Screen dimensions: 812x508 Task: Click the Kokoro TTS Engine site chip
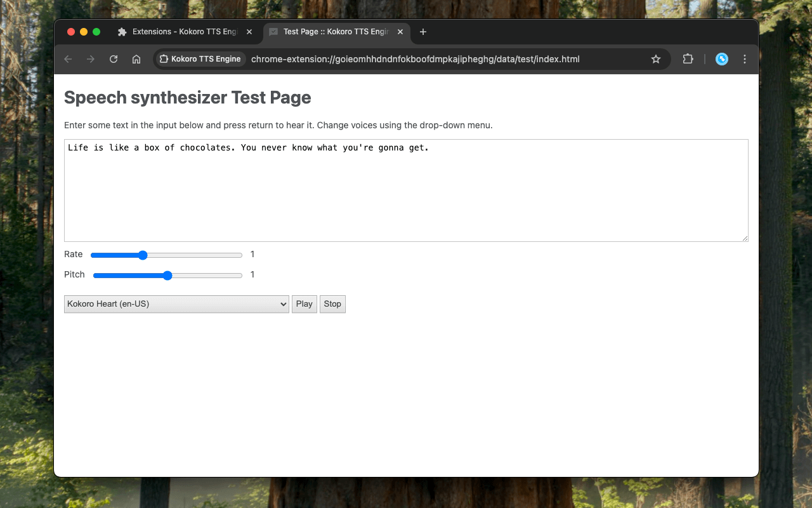coord(200,59)
